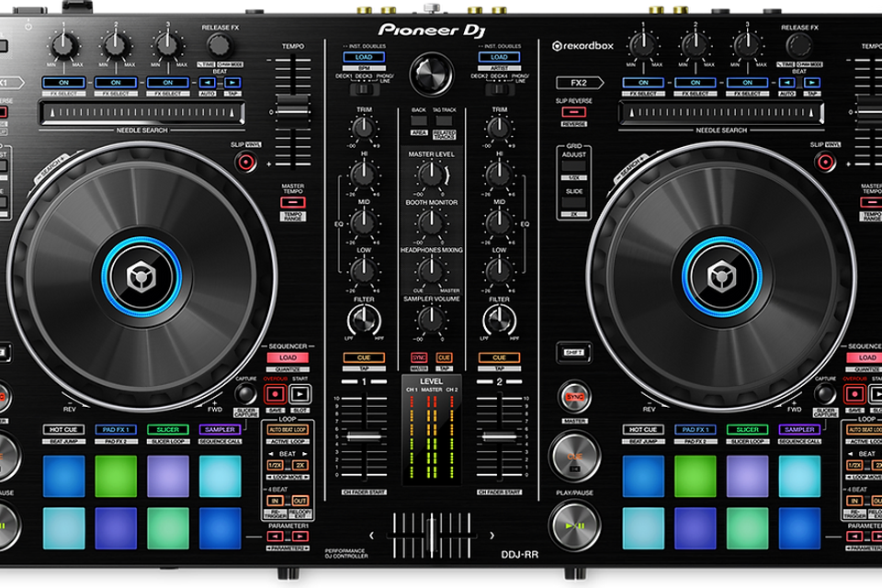Tap the FX2 beat left arrow on the right deck

(x=787, y=83)
